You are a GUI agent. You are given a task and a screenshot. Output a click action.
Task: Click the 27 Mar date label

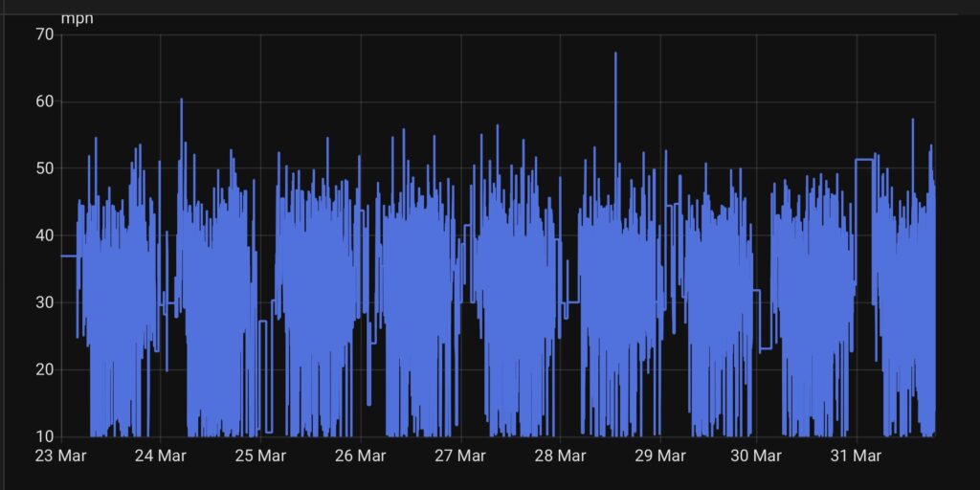460,456
